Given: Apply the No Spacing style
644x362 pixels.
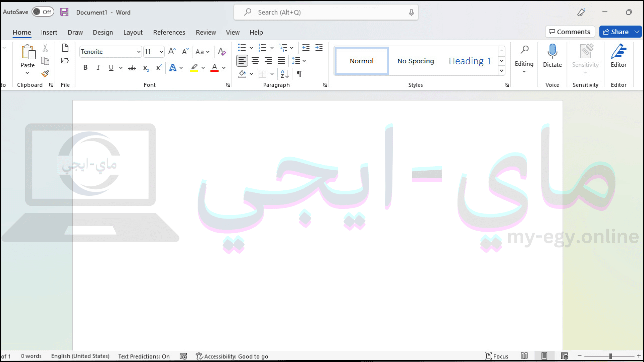Looking at the screenshot, I should point(416,61).
